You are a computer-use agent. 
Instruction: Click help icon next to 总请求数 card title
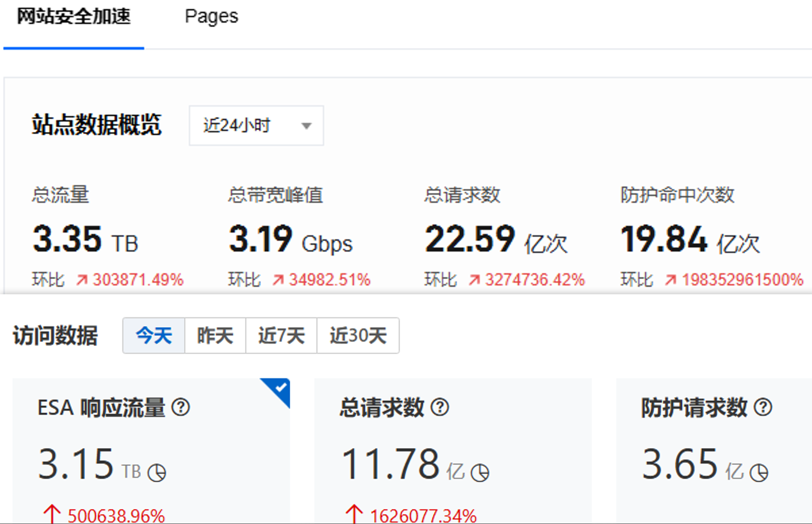click(x=440, y=407)
